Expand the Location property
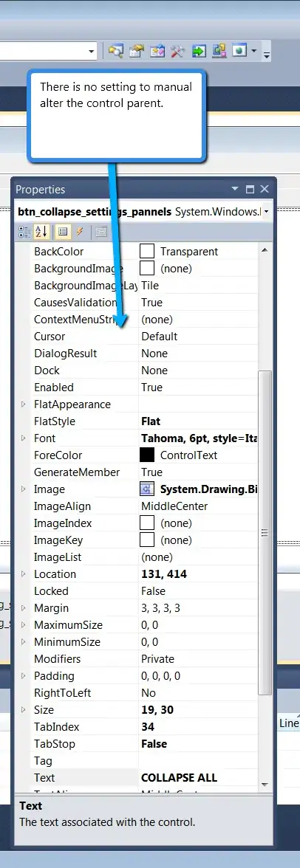300x868 pixels. [x=24, y=574]
